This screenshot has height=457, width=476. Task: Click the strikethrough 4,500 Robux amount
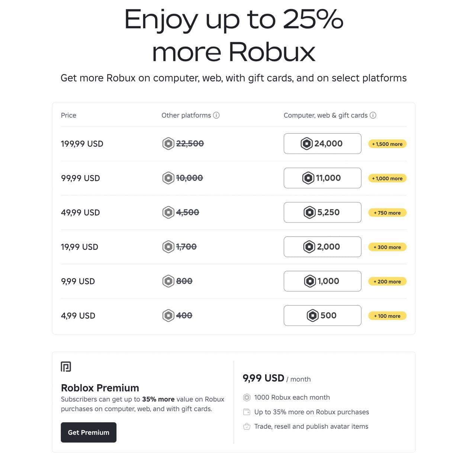187,212
